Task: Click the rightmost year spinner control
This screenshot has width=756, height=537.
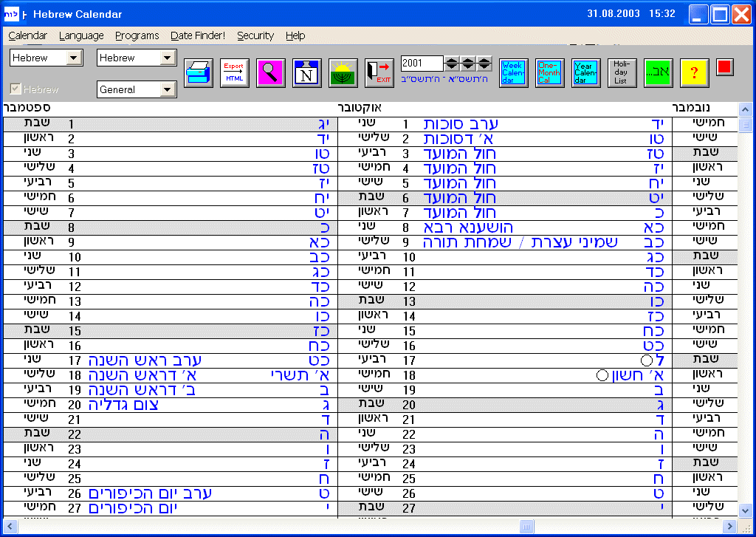Action: click(484, 64)
